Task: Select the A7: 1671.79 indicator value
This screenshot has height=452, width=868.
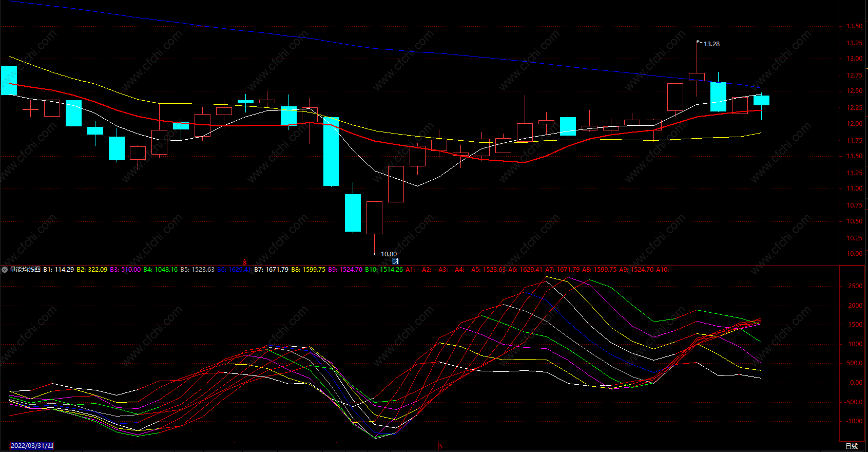Action: [x=563, y=270]
